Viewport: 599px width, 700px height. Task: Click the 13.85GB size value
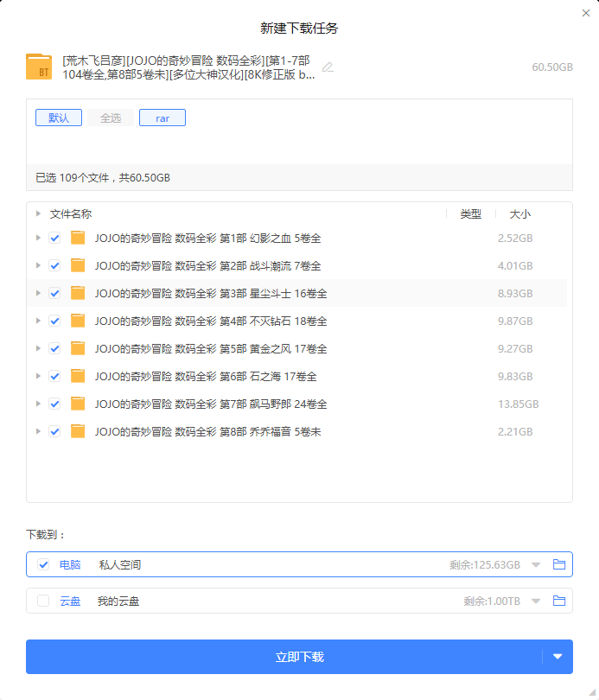519,404
